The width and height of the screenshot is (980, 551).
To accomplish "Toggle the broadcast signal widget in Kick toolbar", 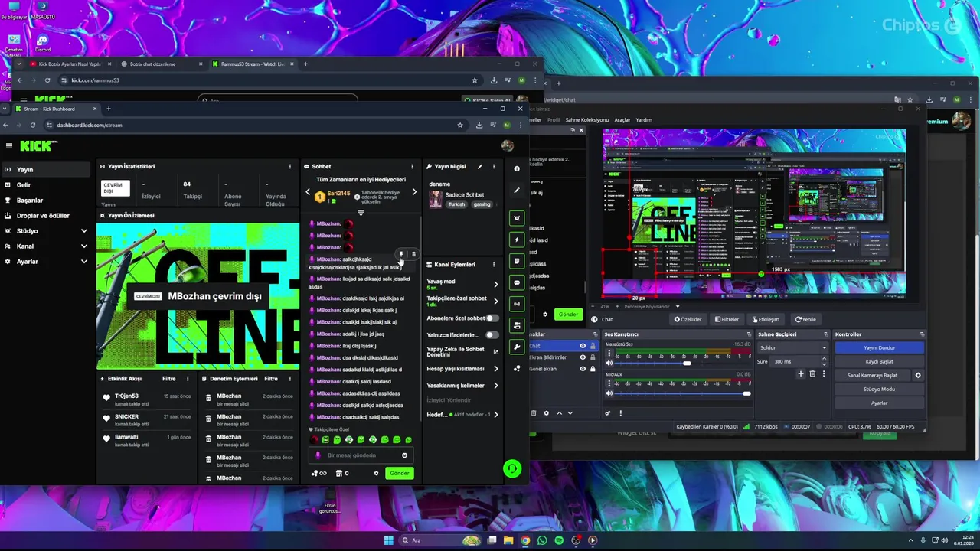I will click(517, 304).
